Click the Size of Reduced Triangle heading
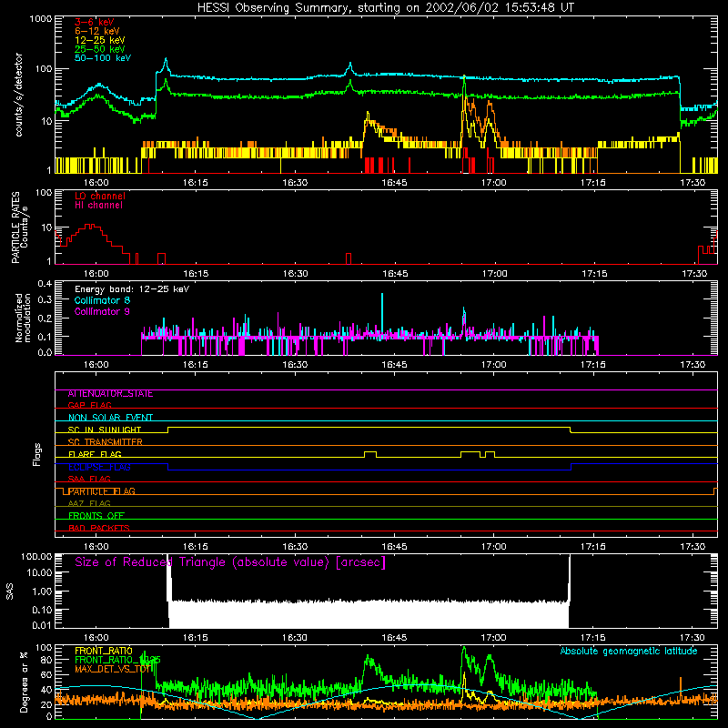 (230, 562)
